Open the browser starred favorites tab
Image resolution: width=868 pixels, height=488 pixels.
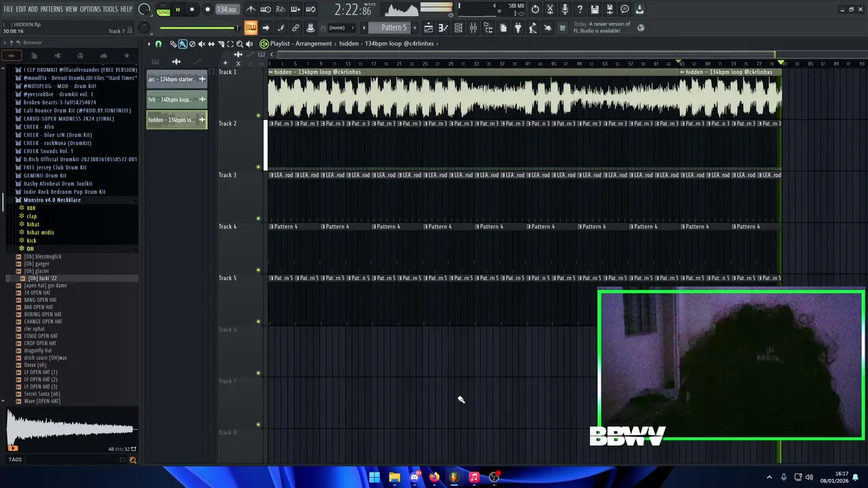pyautogui.click(x=126, y=56)
